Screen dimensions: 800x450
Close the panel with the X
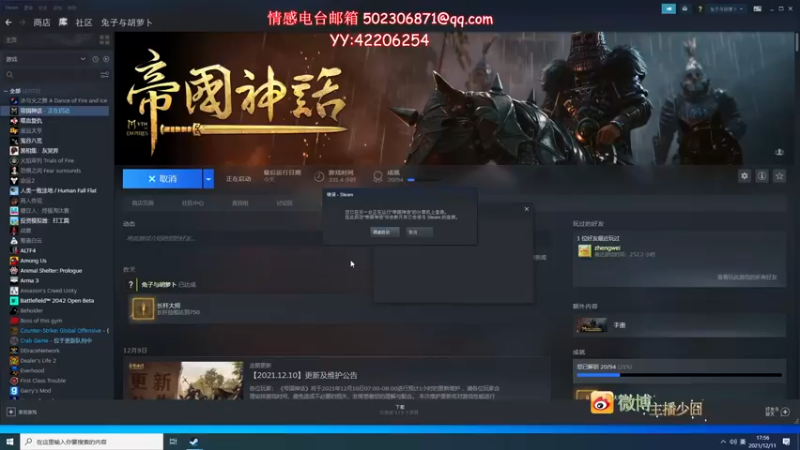pos(527,209)
